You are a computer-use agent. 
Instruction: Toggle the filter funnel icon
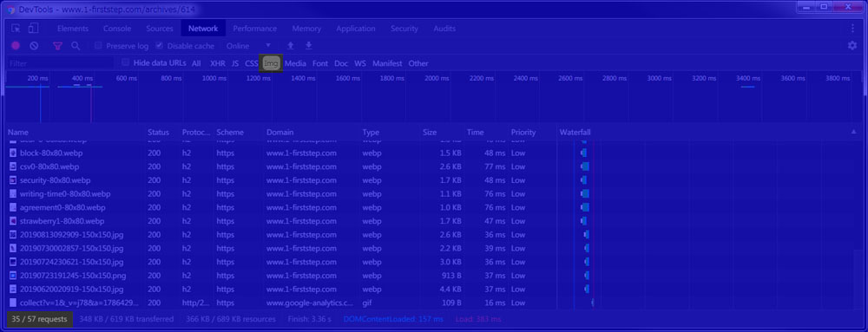coord(57,46)
